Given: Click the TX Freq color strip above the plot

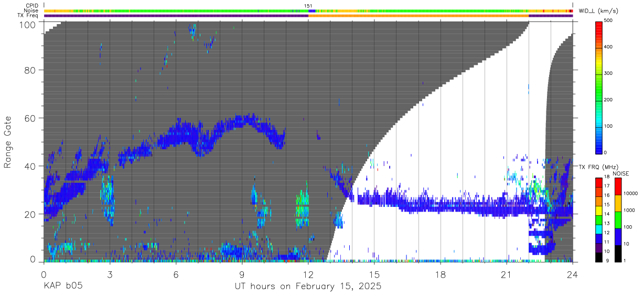Looking at the screenshot, I should 308,15.
